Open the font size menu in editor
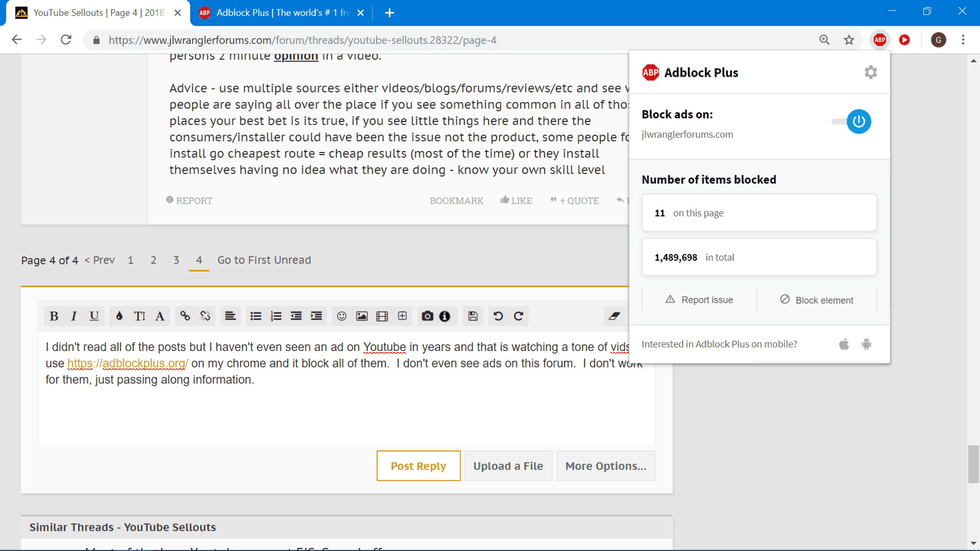The height and width of the screenshot is (551, 980). [x=139, y=316]
